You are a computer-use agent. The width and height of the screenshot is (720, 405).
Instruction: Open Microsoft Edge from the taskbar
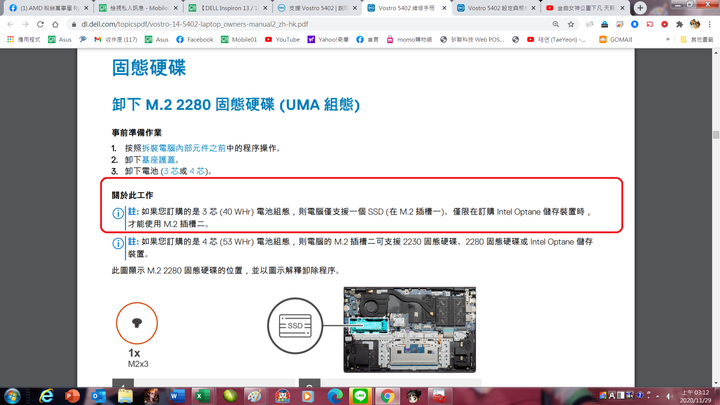pos(335,396)
